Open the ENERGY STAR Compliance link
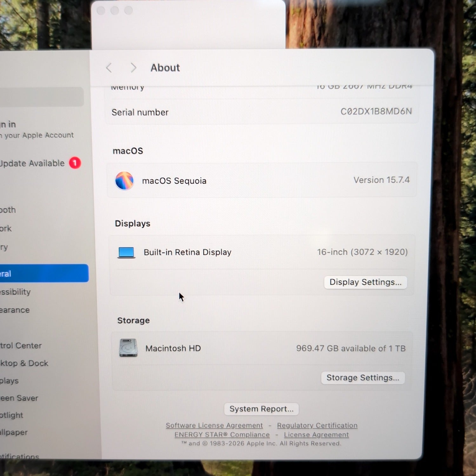 (x=222, y=434)
